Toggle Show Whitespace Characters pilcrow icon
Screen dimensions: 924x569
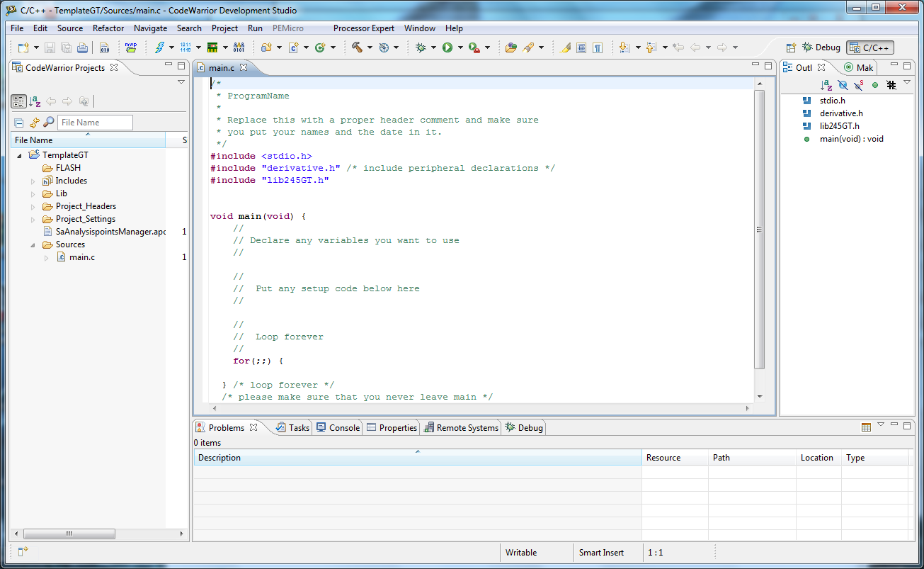click(598, 47)
